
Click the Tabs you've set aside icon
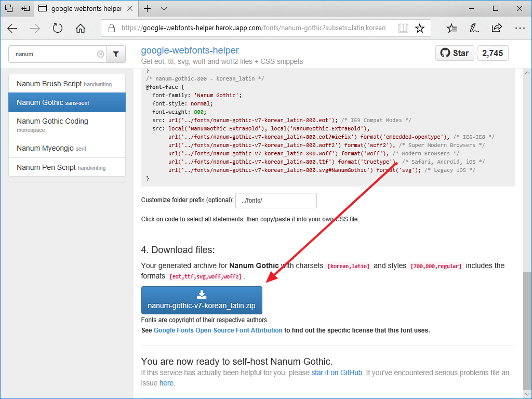(x=9, y=8)
